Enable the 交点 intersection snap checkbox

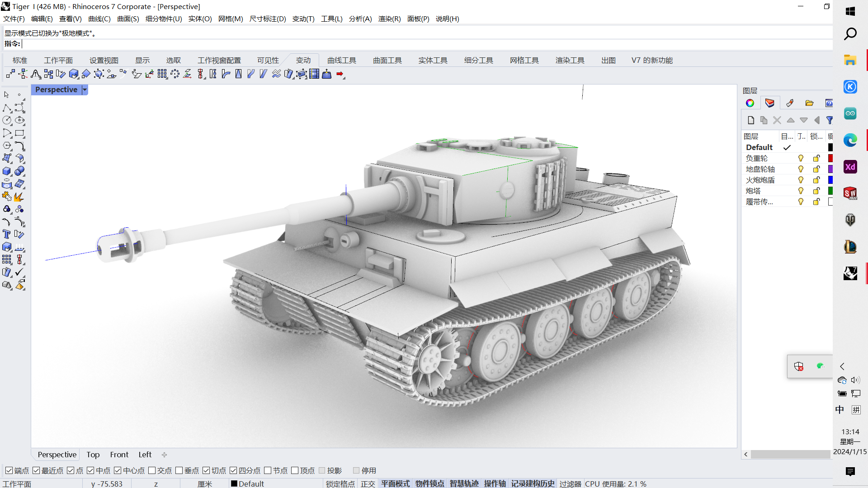point(152,470)
